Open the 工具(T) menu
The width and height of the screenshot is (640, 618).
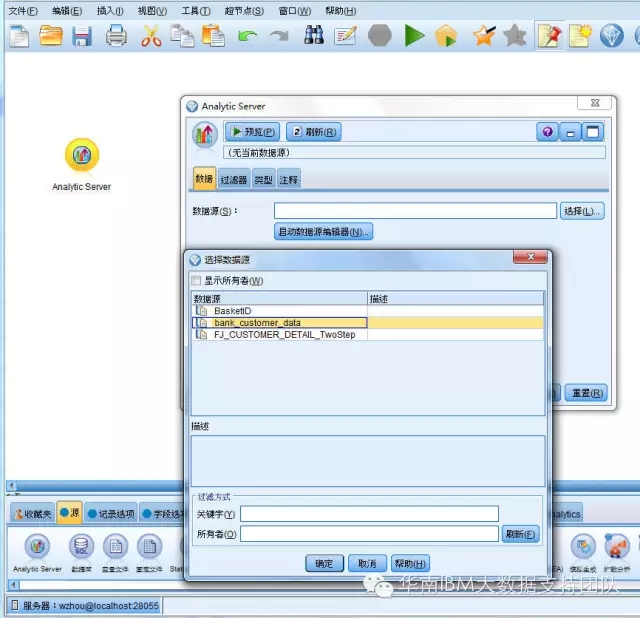point(196,11)
